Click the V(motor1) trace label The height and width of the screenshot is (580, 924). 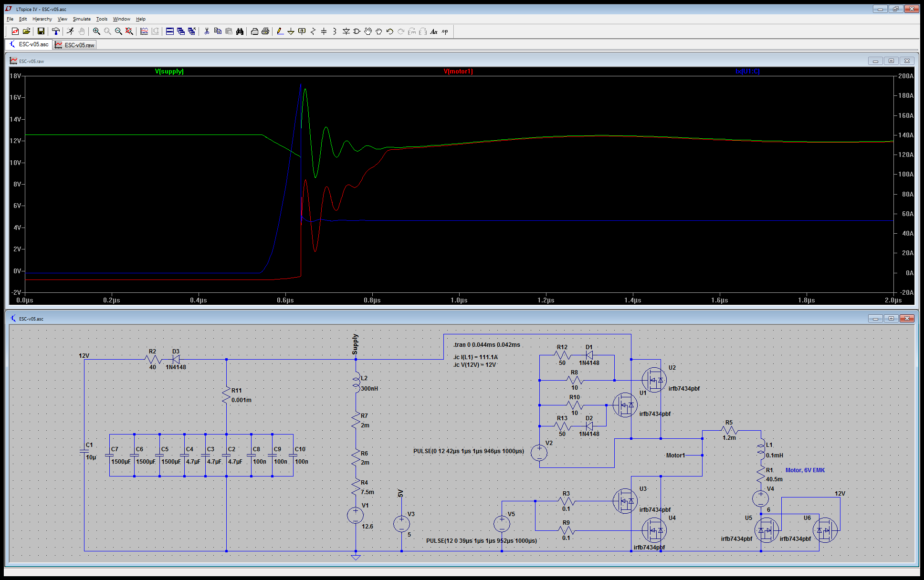pyautogui.click(x=458, y=72)
